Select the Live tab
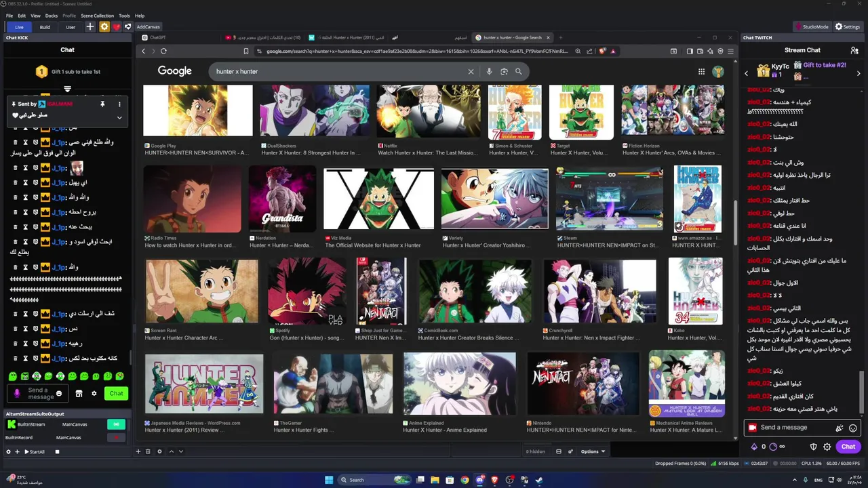 [19, 27]
